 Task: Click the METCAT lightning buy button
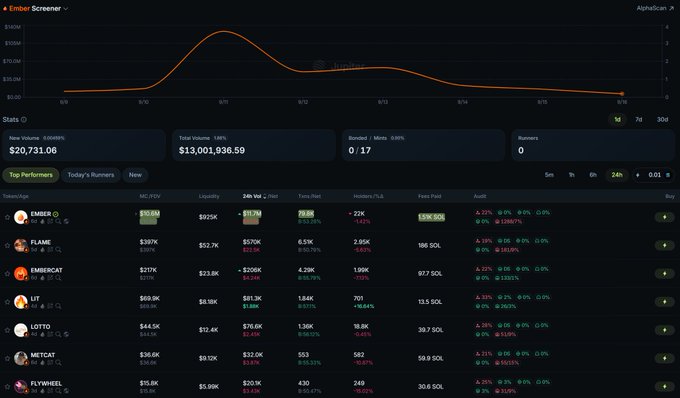[664, 359]
